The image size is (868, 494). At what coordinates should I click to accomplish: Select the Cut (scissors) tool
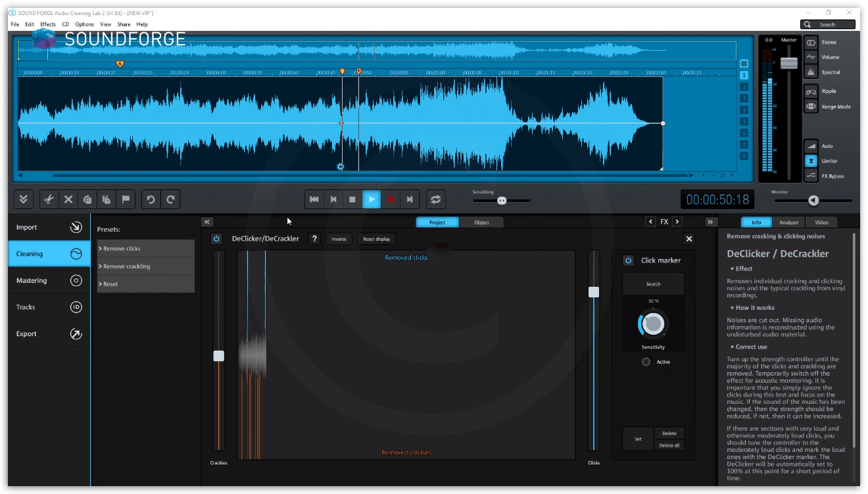pyautogui.click(x=49, y=199)
